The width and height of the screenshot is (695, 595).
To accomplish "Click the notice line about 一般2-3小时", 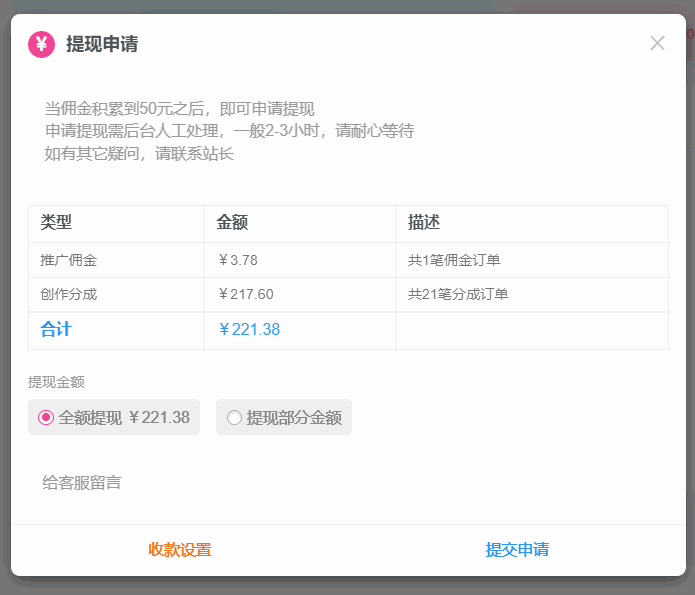I will pos(229,131).
